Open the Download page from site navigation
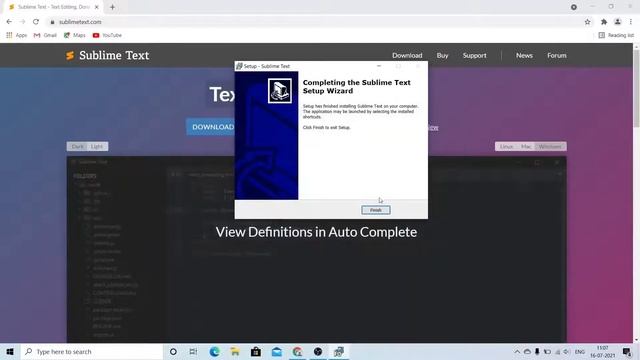640x360 pixels. click(x=407, y=56)
